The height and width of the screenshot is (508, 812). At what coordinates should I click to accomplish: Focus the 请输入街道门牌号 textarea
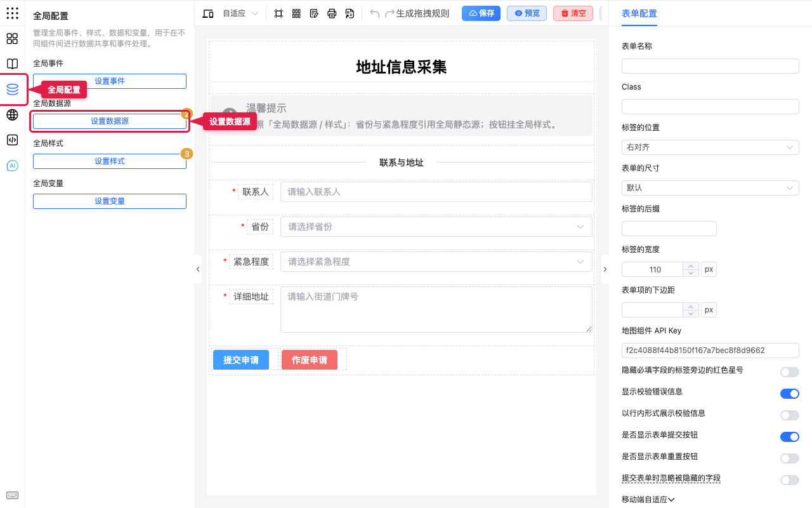[436, 309]
